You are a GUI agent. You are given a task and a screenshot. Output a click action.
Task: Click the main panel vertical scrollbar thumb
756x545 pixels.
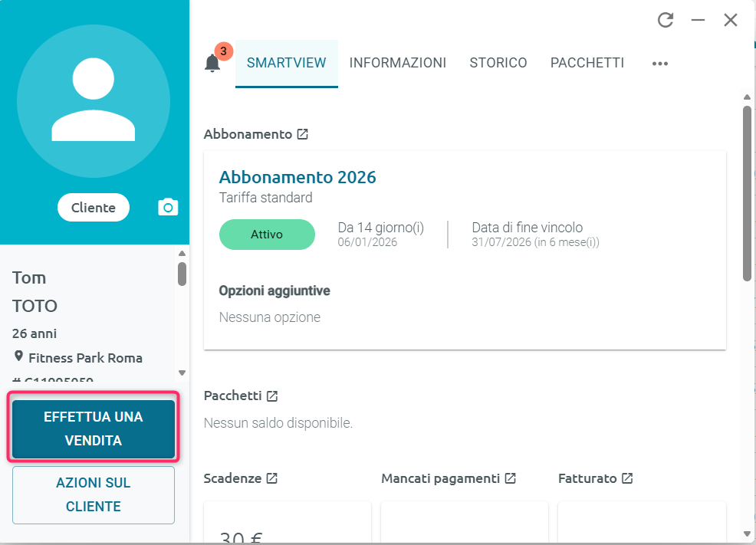[747, 194]
